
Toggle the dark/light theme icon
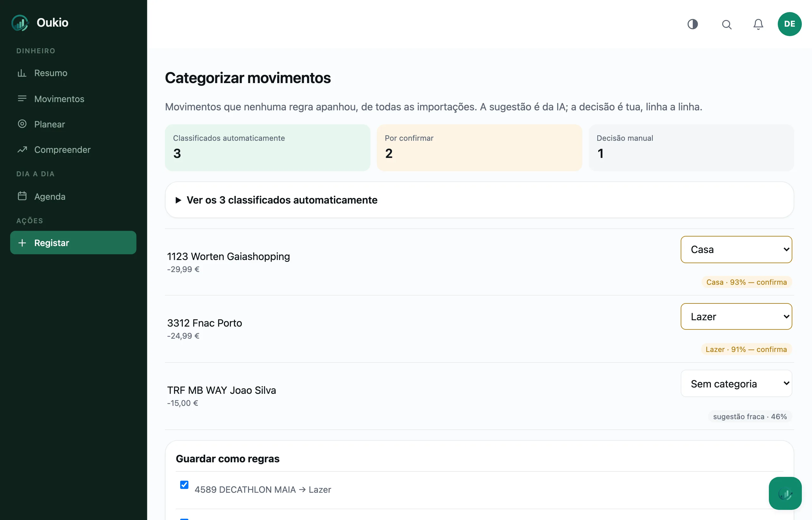pos(692,24)
